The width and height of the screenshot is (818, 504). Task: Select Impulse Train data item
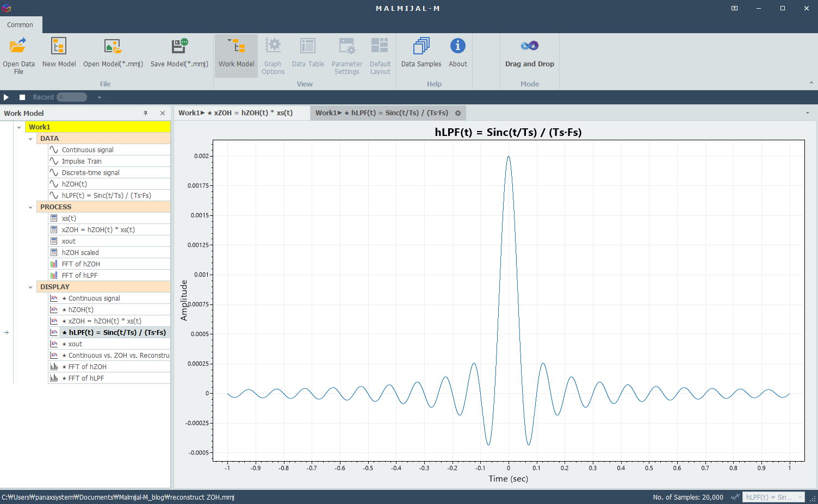tap(109, 161)
